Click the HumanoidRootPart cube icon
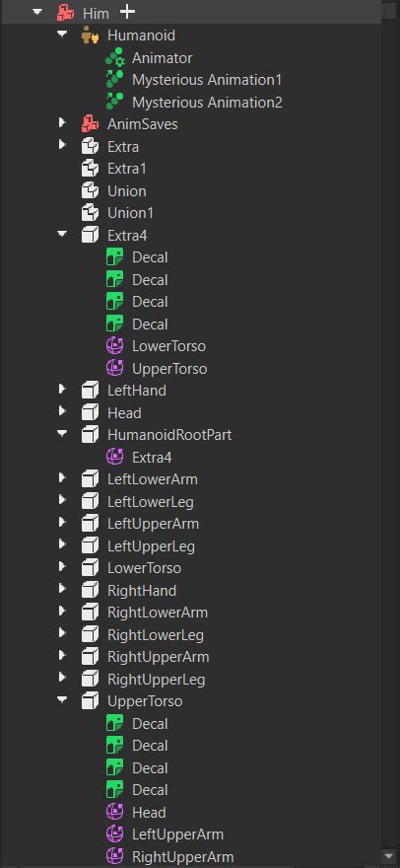The height and width of the screenshot is (868, 400). [x=91, y=435]
